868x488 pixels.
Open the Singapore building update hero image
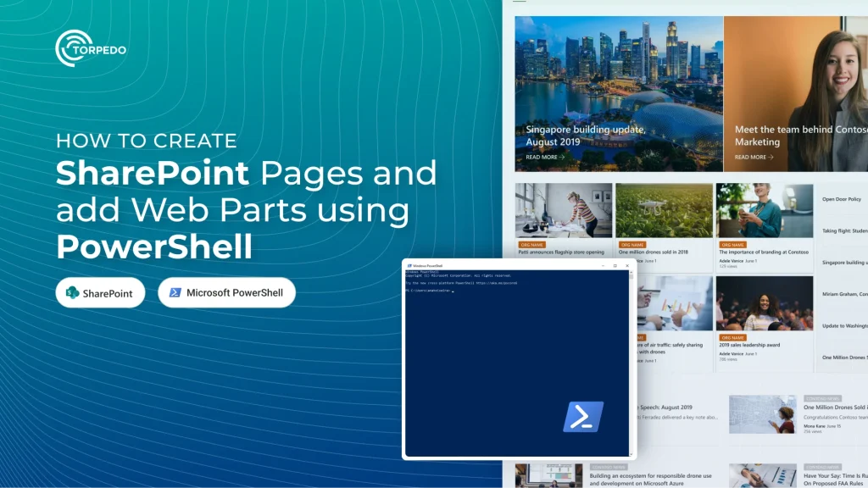click(x=619, y=93)
